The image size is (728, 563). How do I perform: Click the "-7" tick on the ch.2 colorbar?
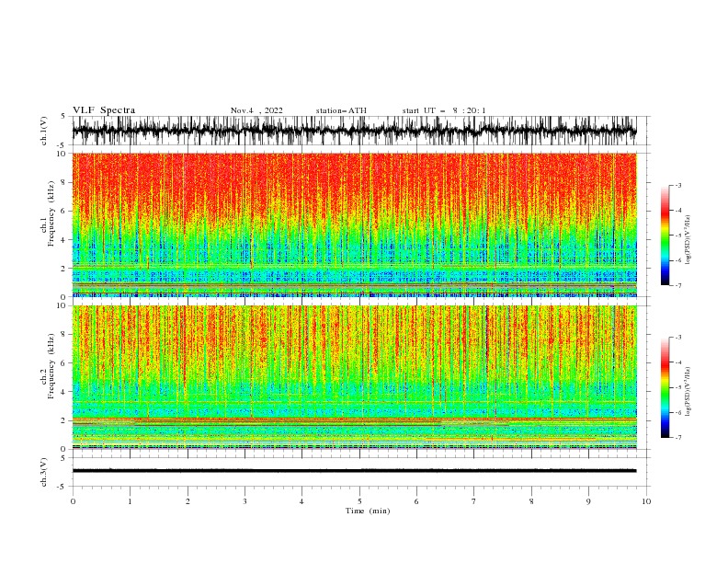[678, 438]
